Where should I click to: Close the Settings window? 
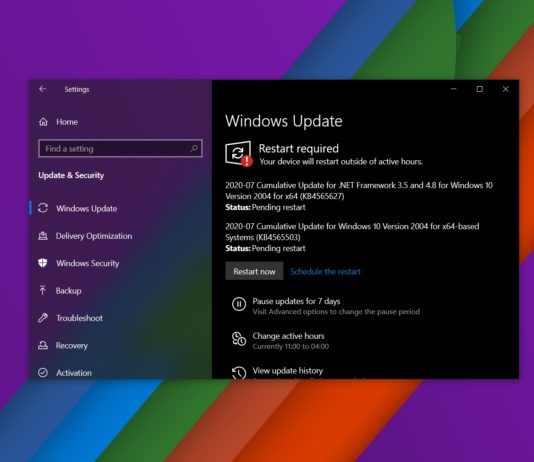pyautogui.click(x=506, y=89)
